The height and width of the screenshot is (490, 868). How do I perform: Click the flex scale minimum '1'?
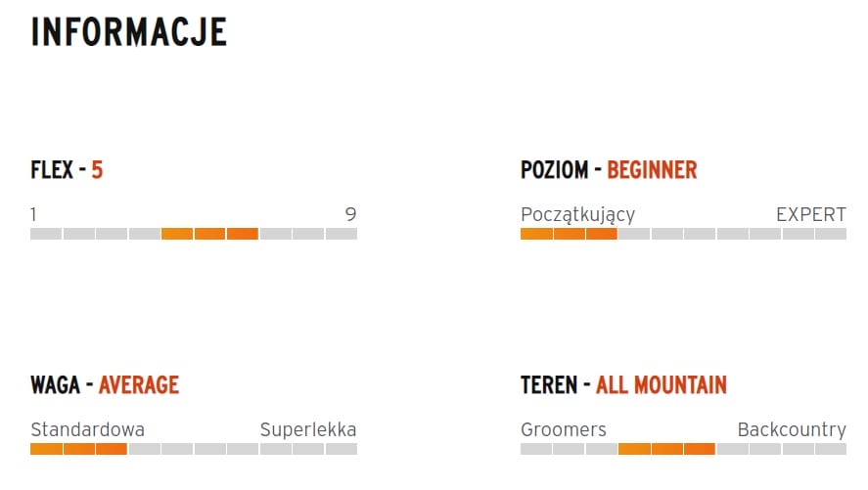[34, 214]
